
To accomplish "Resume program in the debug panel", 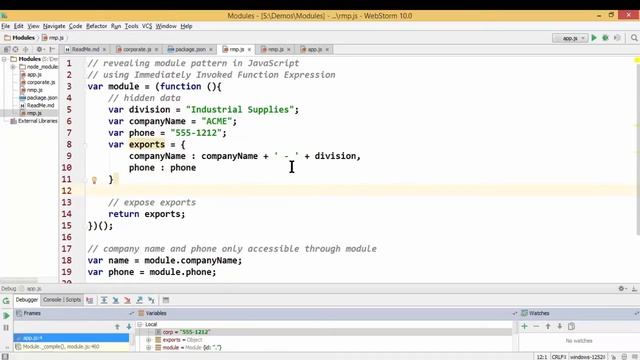I will [6, 316].
